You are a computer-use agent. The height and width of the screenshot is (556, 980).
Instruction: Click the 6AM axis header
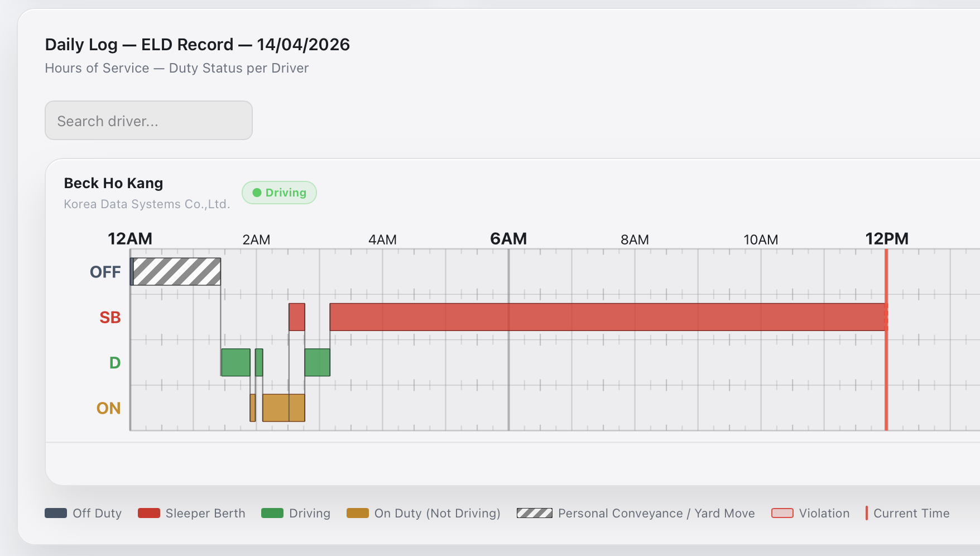point(508,238)
